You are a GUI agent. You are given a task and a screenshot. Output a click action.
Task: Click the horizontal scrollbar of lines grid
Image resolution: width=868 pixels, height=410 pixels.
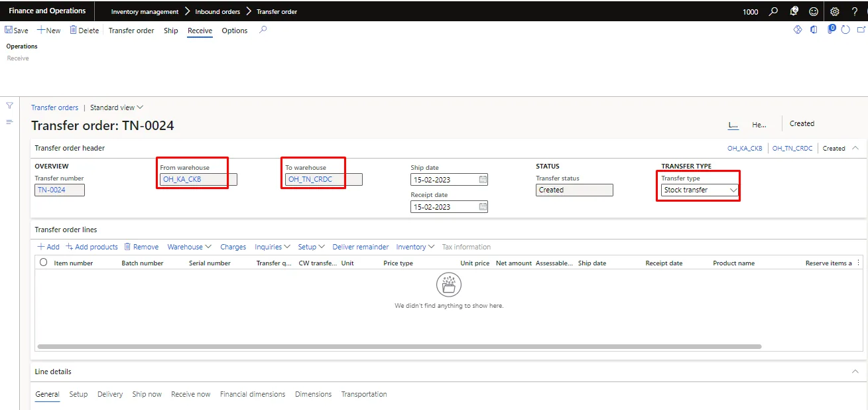tap(399, 346)
